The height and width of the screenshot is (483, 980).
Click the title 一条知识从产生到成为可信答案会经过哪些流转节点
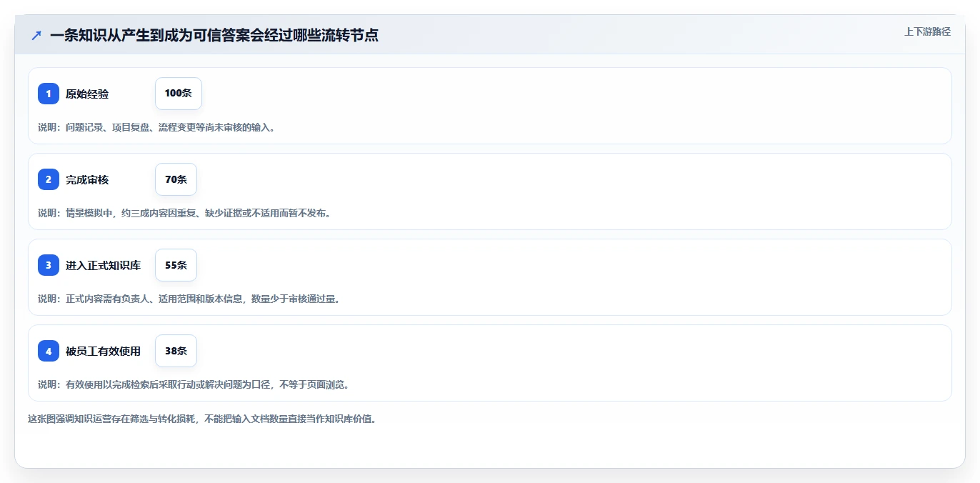[214, 35]
